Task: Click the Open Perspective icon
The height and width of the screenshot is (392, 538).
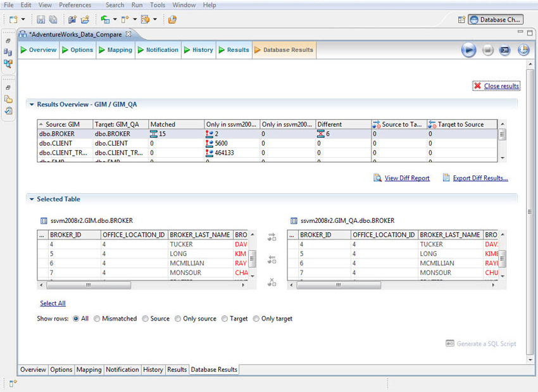Action: (x=461, y=20)
